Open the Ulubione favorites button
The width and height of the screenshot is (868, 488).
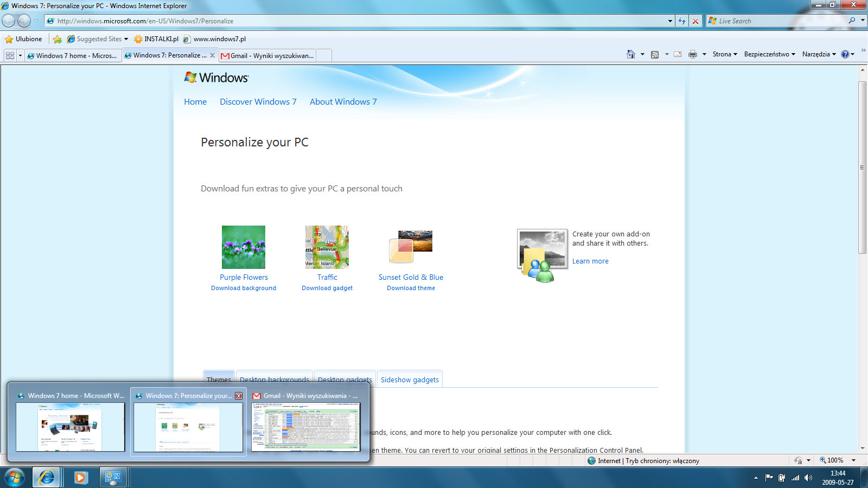[x=23, y=39]
